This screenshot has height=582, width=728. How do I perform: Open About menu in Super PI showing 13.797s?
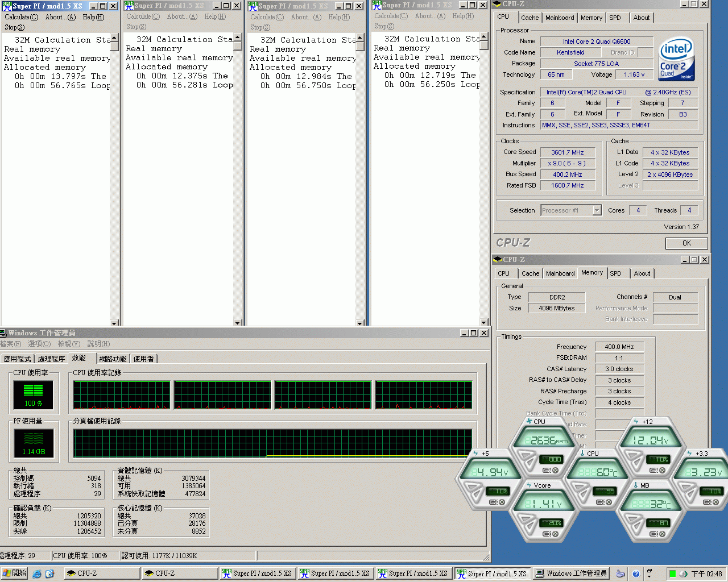point(60,17)
